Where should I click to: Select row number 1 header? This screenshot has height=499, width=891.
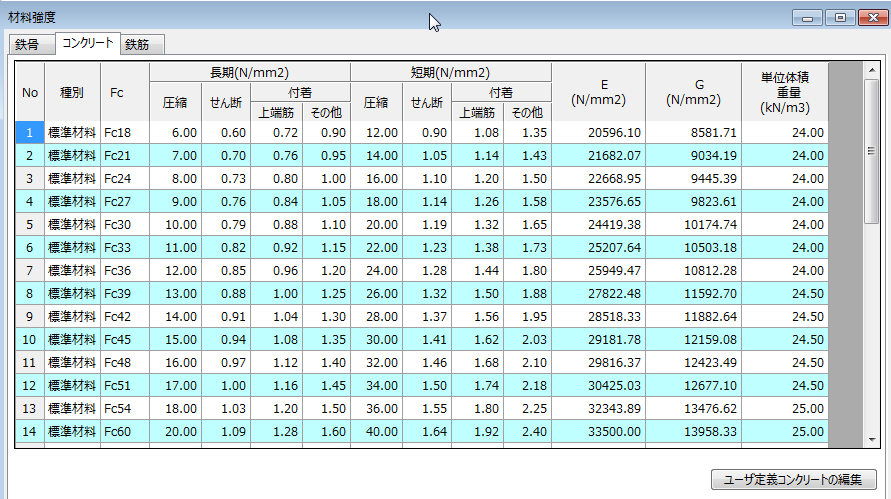coord(30,132)
